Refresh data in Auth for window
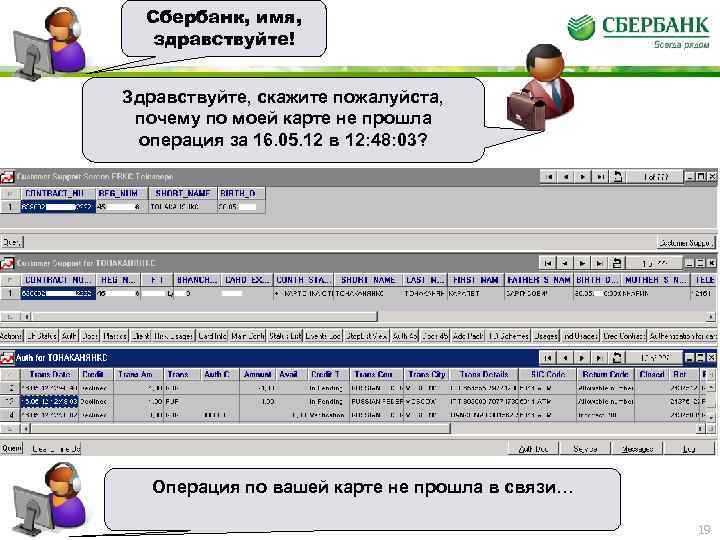This screenshot has width=720, height=540. tap(617, 357)
